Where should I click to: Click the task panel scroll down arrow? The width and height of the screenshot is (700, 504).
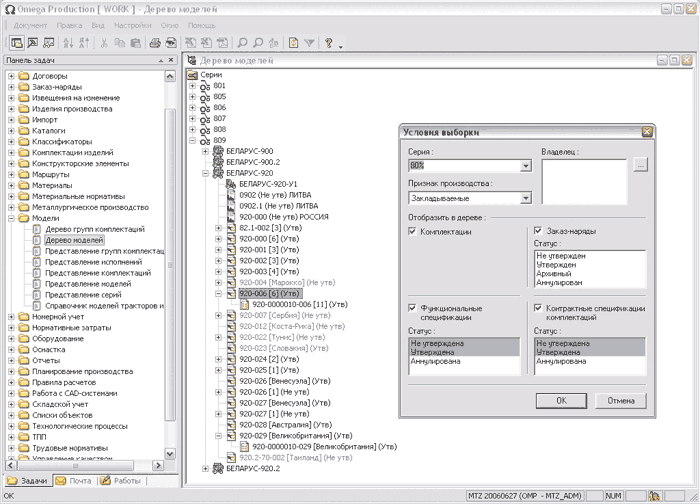(170, 454)
